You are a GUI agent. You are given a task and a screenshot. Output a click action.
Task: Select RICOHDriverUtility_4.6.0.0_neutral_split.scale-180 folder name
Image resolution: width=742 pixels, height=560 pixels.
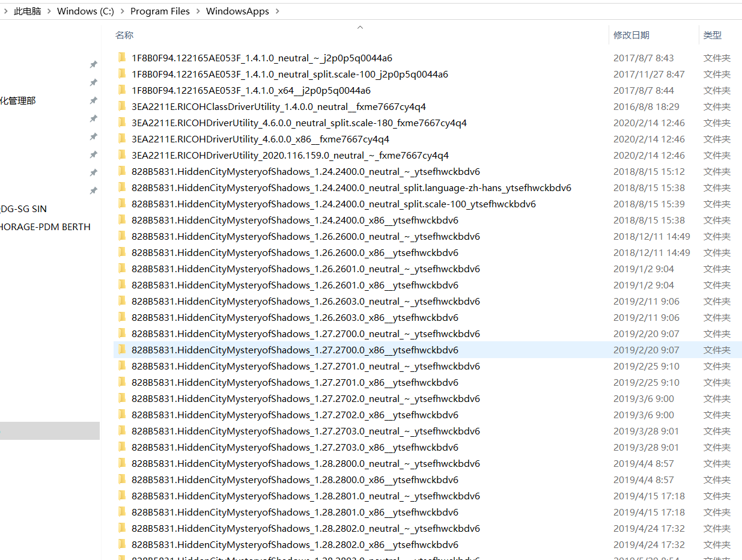click(299, 123)
